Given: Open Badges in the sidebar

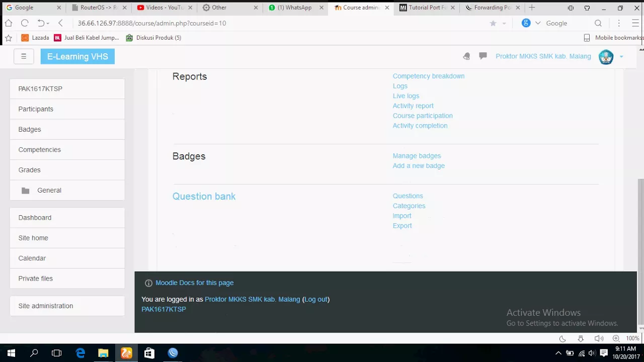Looking at the screenshot, I should pos(67,129).
